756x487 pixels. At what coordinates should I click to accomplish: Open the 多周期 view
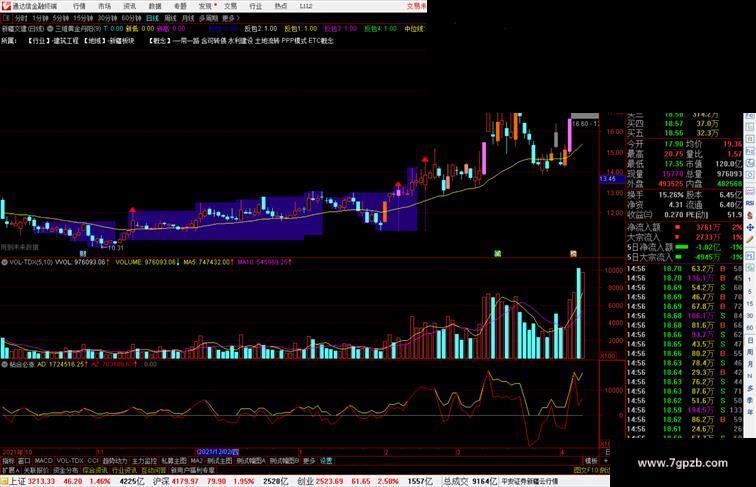pos(208,18)
